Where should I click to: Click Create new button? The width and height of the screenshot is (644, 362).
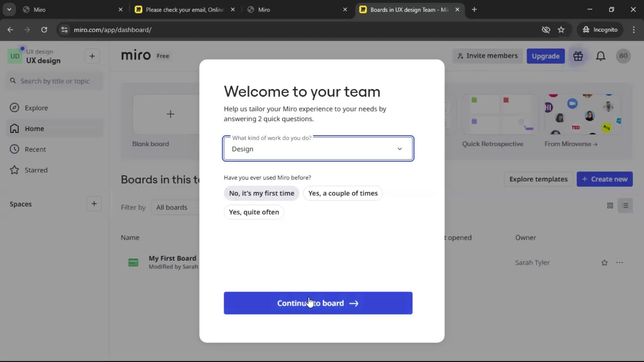604,179
